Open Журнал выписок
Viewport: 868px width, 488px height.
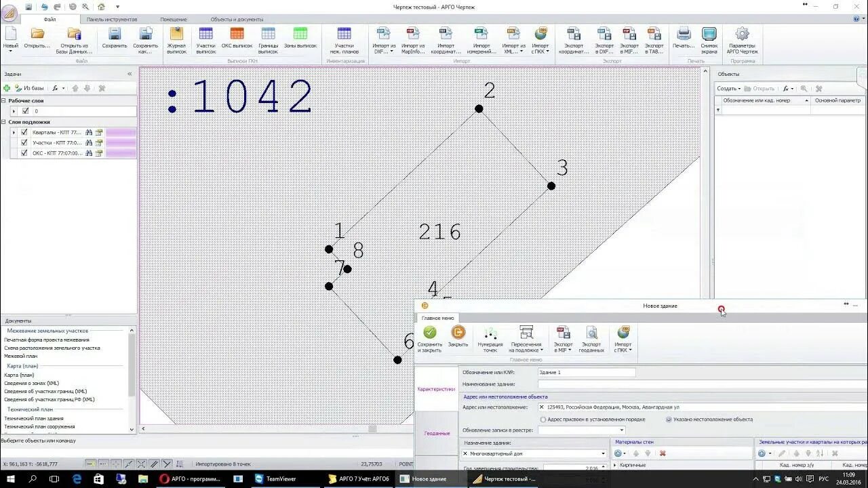tap(176, 39)
